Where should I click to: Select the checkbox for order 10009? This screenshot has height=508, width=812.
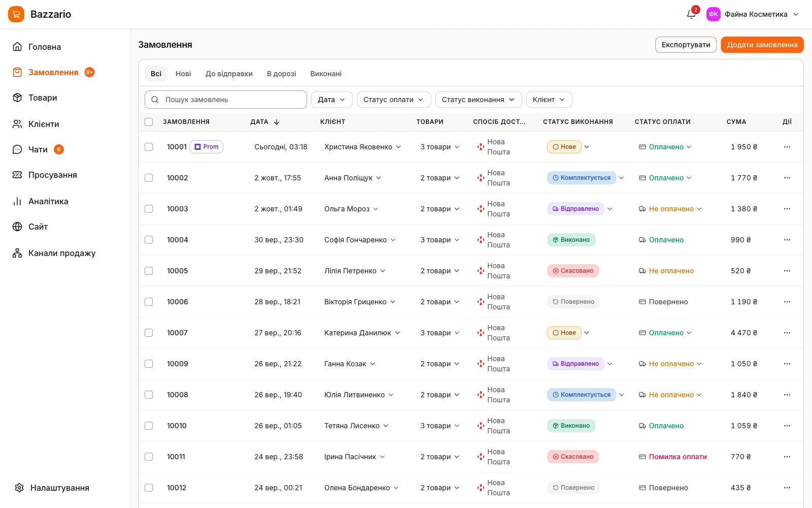[x=149, y=364]
